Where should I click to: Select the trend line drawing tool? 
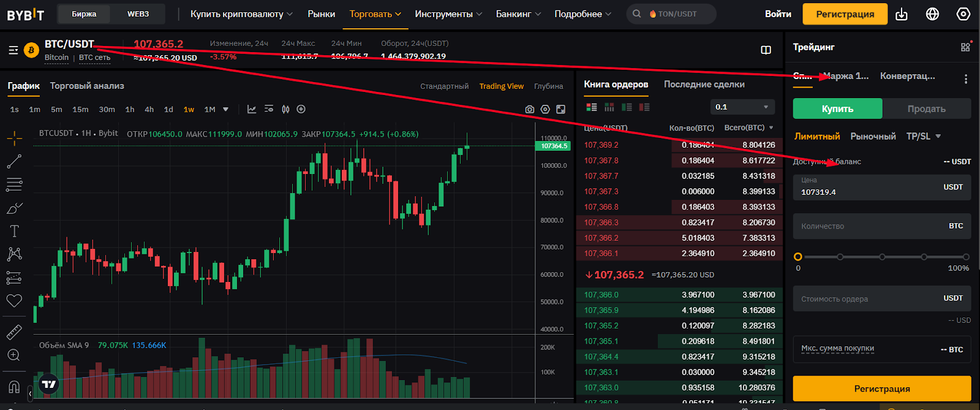(x=14, y=162)
